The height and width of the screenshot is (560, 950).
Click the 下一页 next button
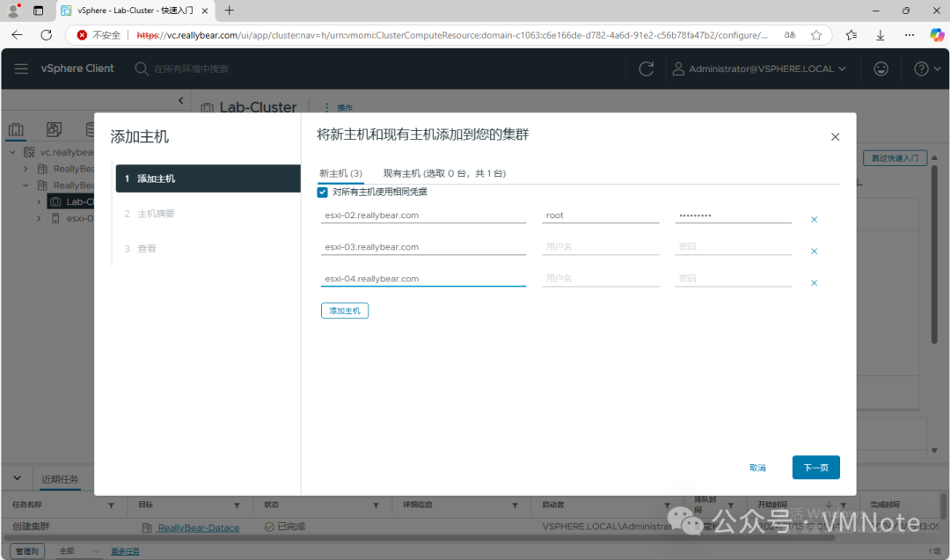815,468
